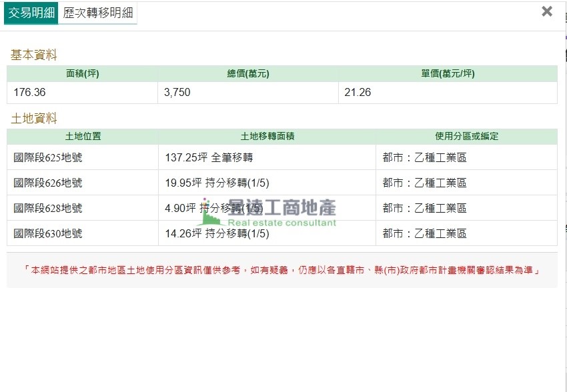Screen dimensions: 567x392
Task: Open the 歷次轉移明細 tab
Action: [98, 13]
